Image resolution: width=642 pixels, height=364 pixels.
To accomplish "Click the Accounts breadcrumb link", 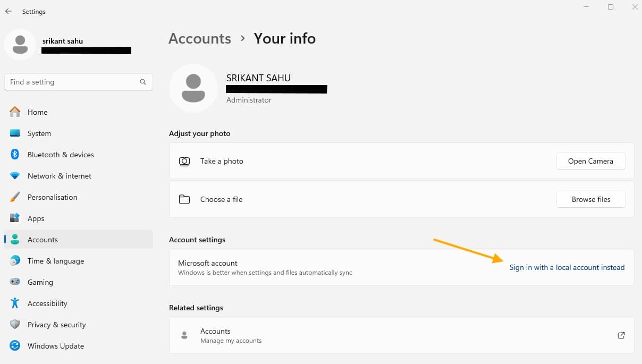I will click(x=200, y=39).
